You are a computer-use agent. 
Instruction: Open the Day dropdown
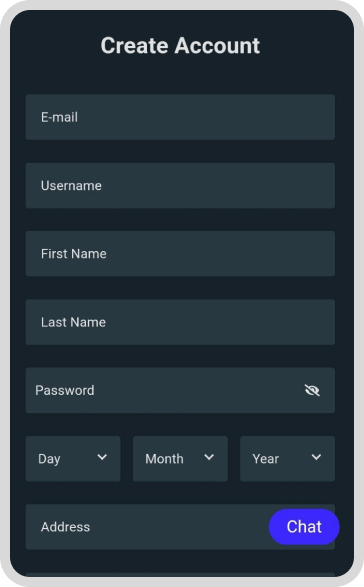point(73,459)
